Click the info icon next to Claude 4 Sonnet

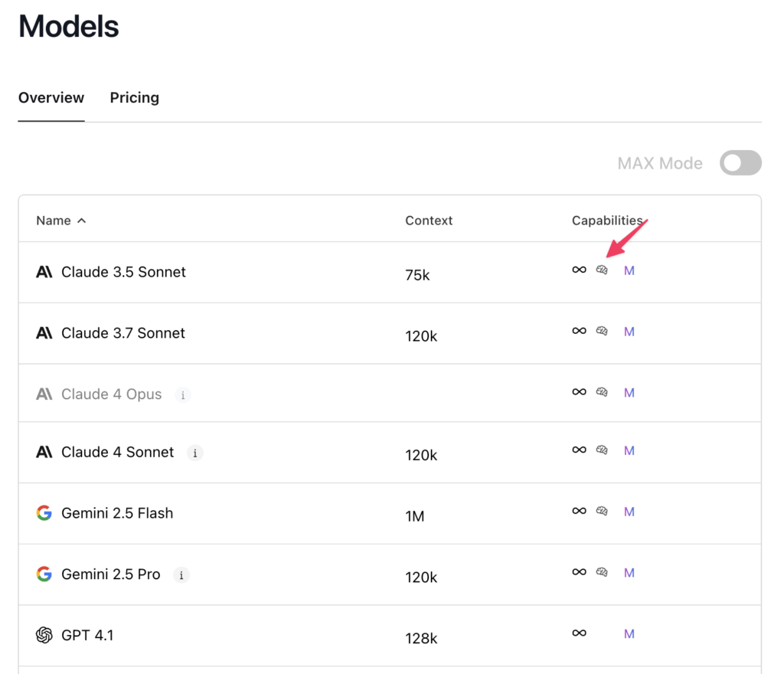coord(195,453)
